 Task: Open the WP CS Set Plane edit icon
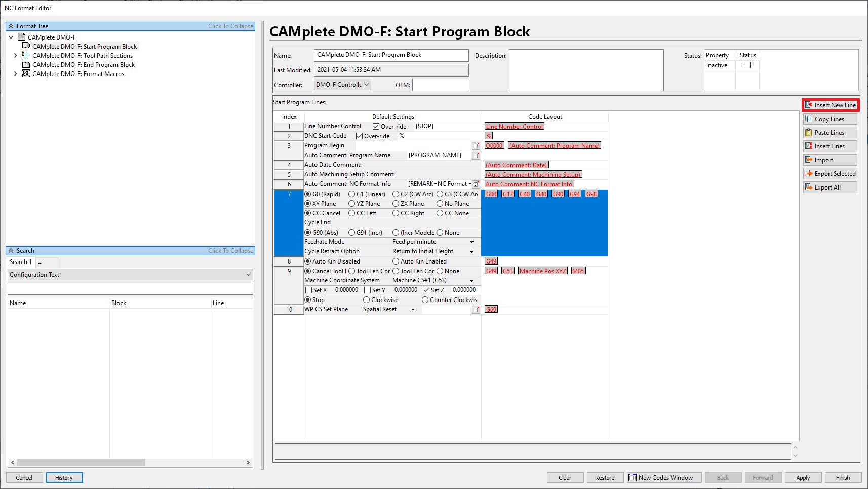[476, 310]
